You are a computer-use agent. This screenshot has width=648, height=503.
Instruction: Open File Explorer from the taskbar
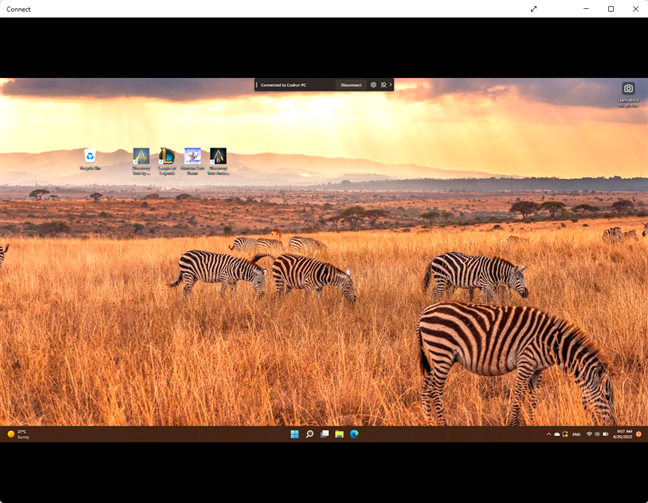click(339, 434)
